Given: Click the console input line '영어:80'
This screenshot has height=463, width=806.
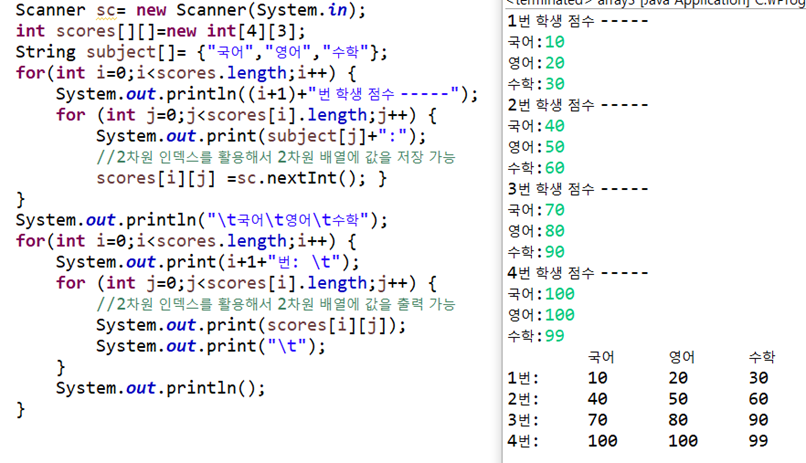Looking at the screenshot, I should click(x=536, y=231).
